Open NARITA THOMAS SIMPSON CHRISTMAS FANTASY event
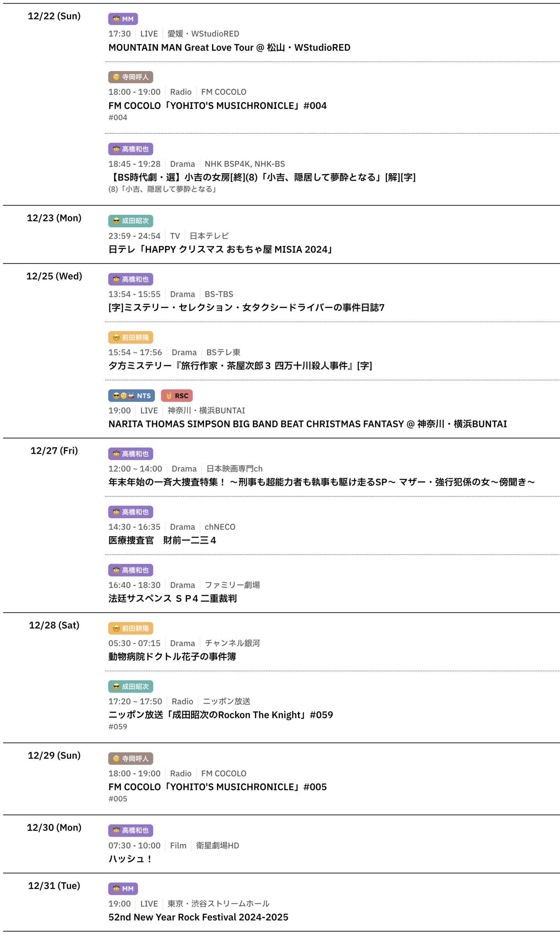The image size is (560, 937). click(307, 424)
